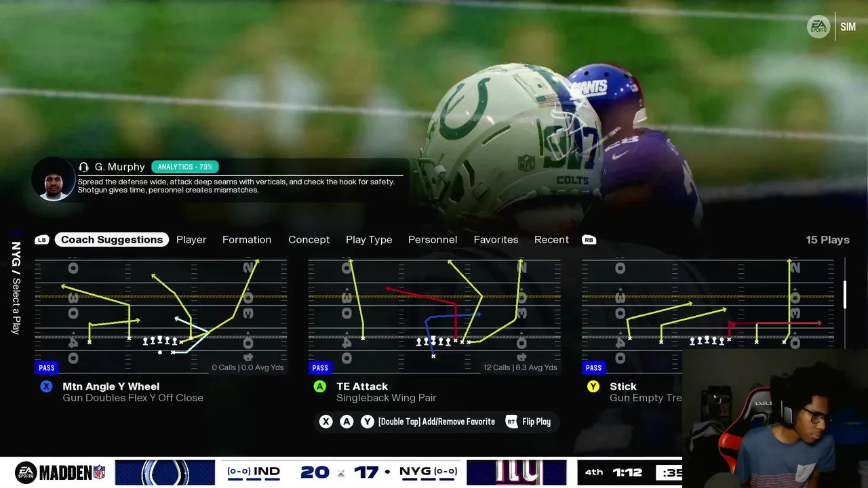Click the Colts horseshoe logo in the scorebar
This screenshot has height=488, width=868.
click(165, 472)
